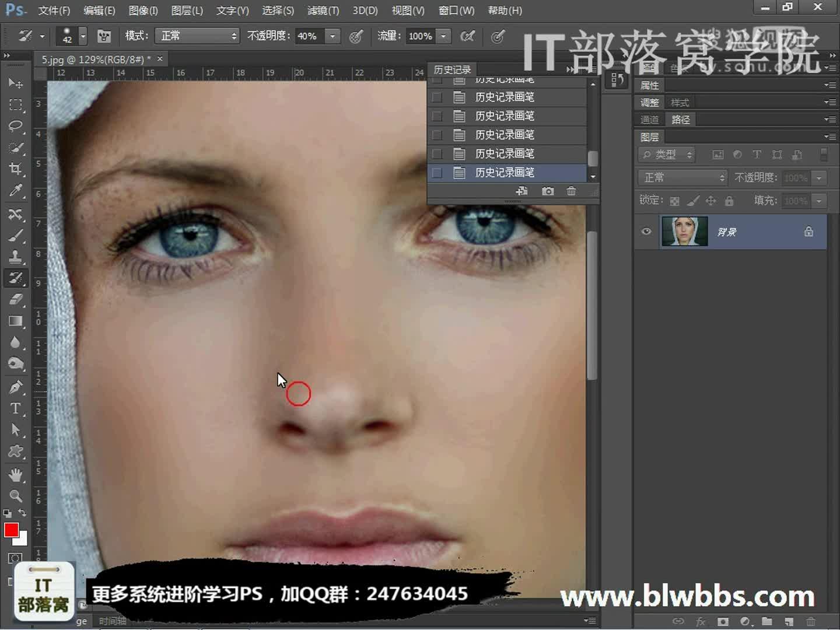Hide the 背景 layer visibility
840x630 pixels.
click(x=646, y=232)
